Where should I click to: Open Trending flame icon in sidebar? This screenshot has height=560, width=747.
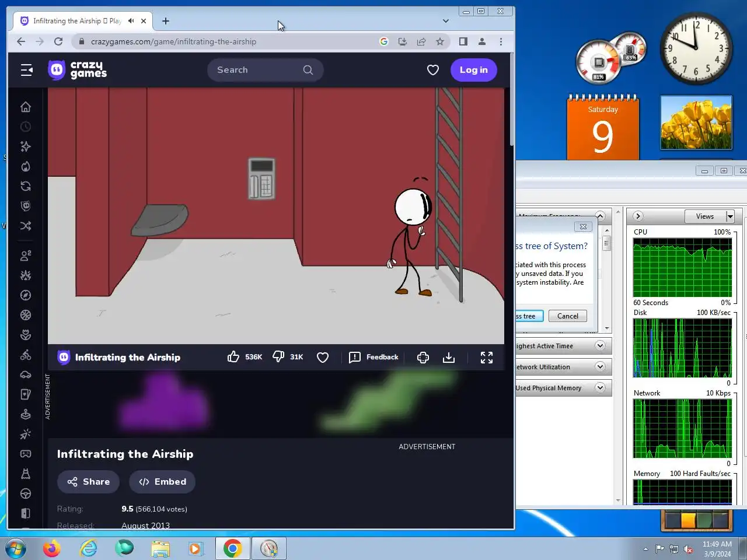pyautogui.click(x=26, y=166)
